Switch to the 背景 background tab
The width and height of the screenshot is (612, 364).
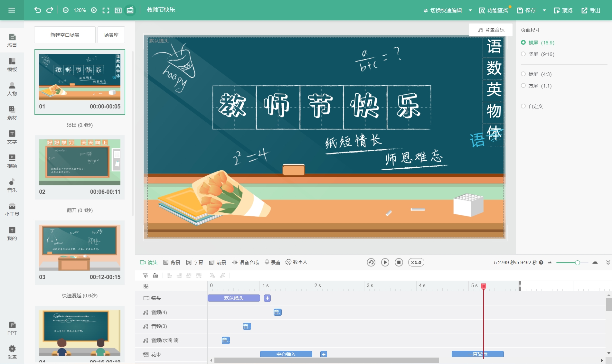pos(172,262)
